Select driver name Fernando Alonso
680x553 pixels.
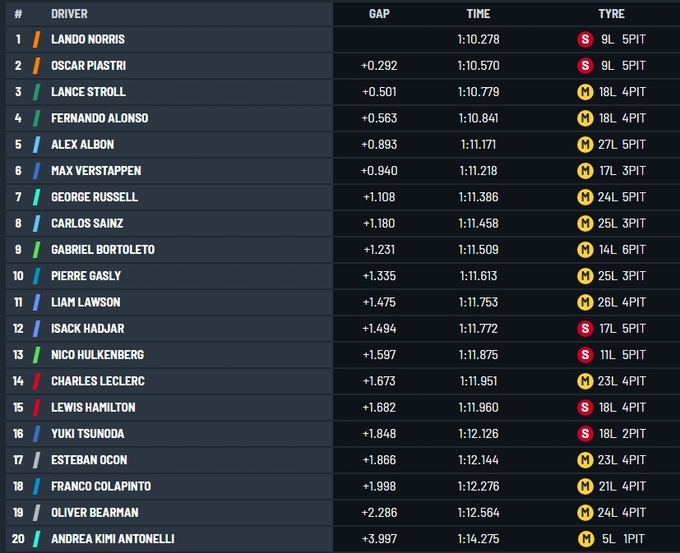(x=99, y=118)
